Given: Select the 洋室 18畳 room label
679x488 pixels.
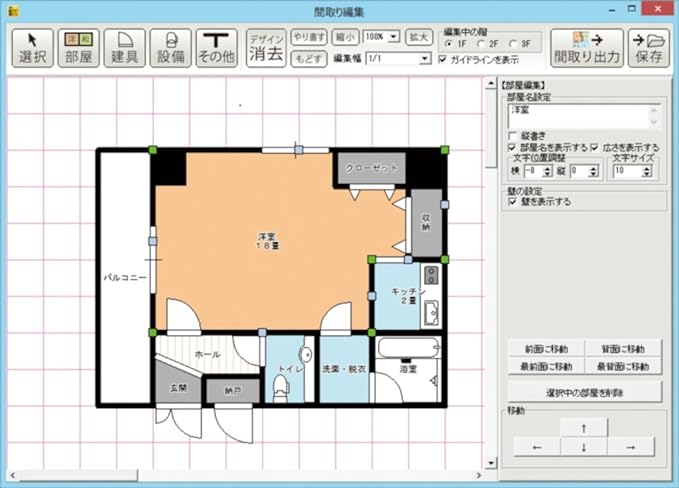Looking at the screenshot, I should point(268,241).
